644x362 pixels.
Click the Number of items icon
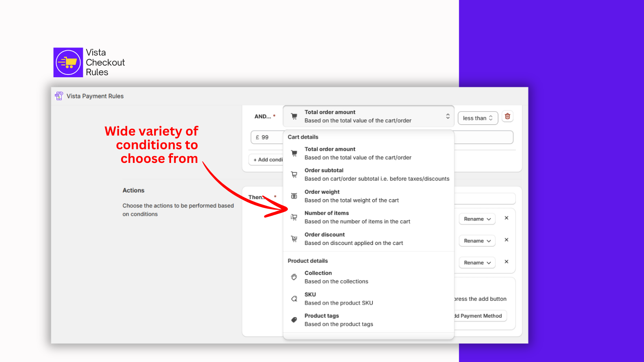[x=294, y=217]
